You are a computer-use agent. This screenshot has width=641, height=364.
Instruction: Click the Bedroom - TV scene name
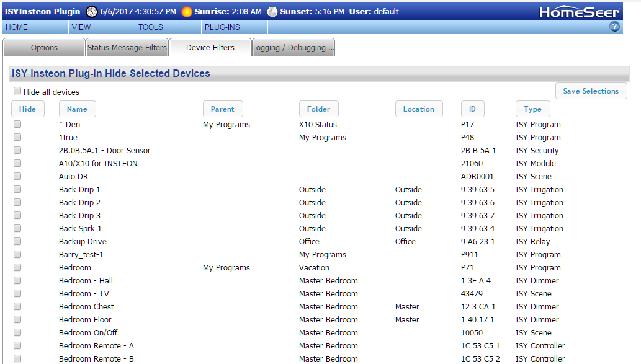point(84,294)
